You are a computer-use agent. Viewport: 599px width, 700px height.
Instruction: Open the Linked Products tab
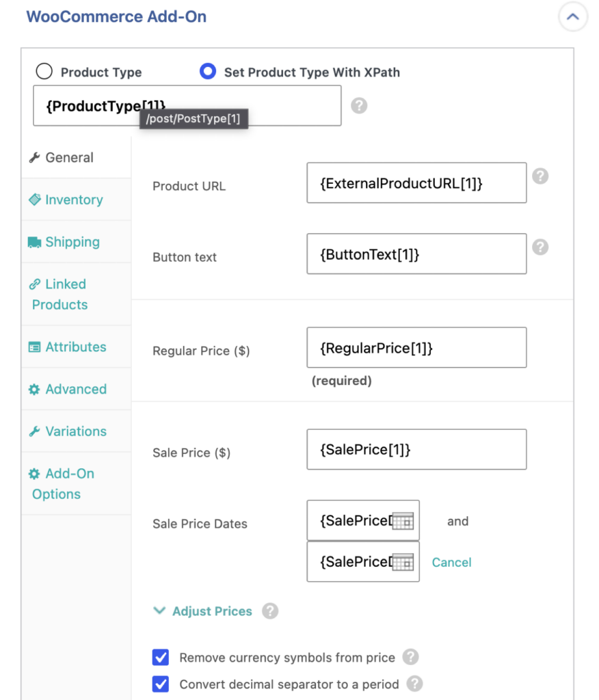(77, 294)
